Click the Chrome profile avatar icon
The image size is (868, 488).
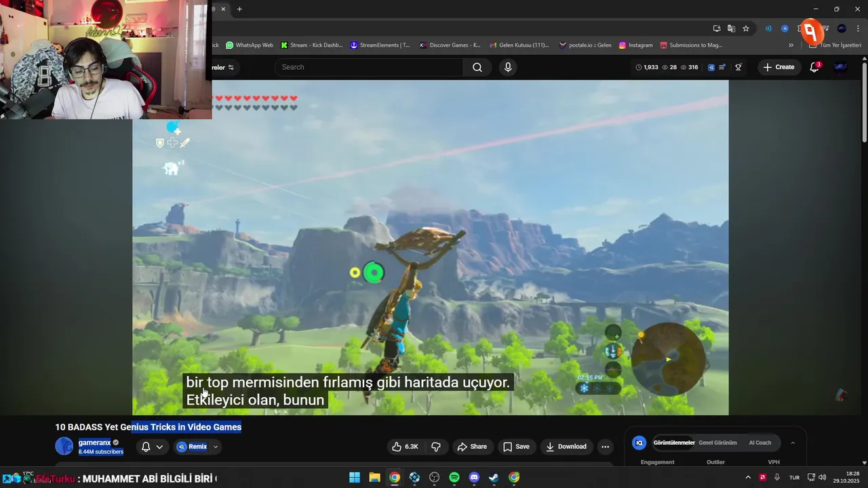point(842,28)
